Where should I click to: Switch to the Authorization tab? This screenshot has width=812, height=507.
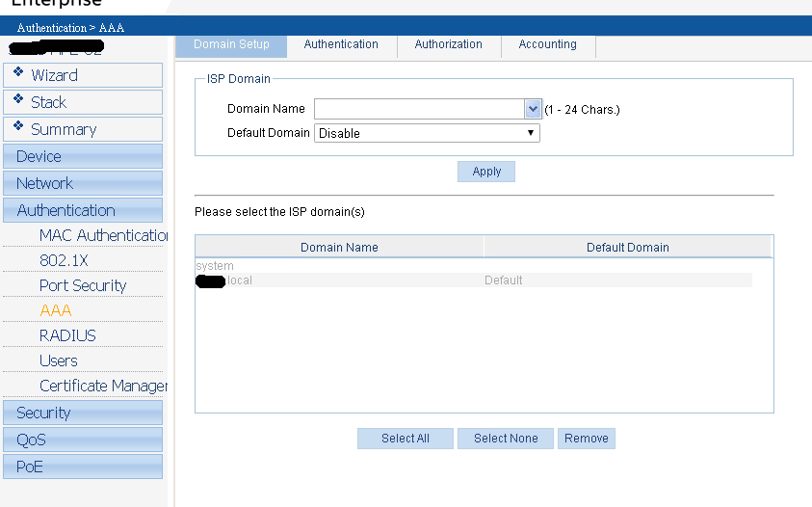click(448, 44)
